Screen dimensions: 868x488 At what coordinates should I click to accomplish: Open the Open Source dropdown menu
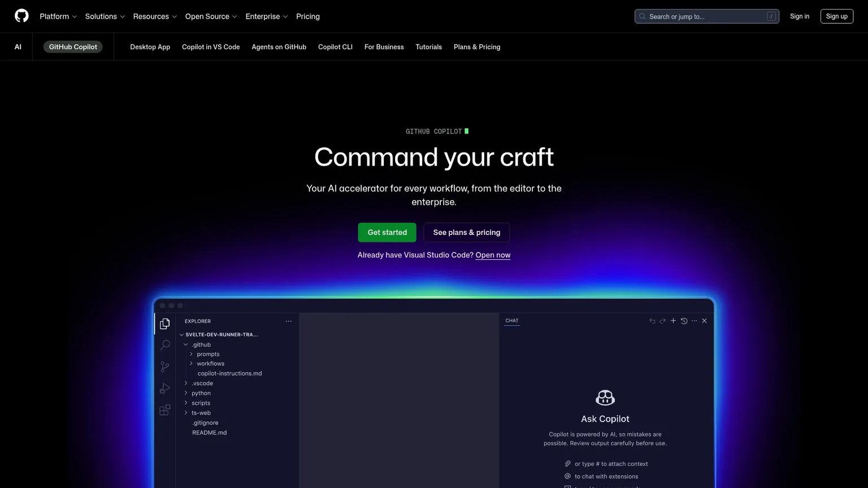pos(211,16)
